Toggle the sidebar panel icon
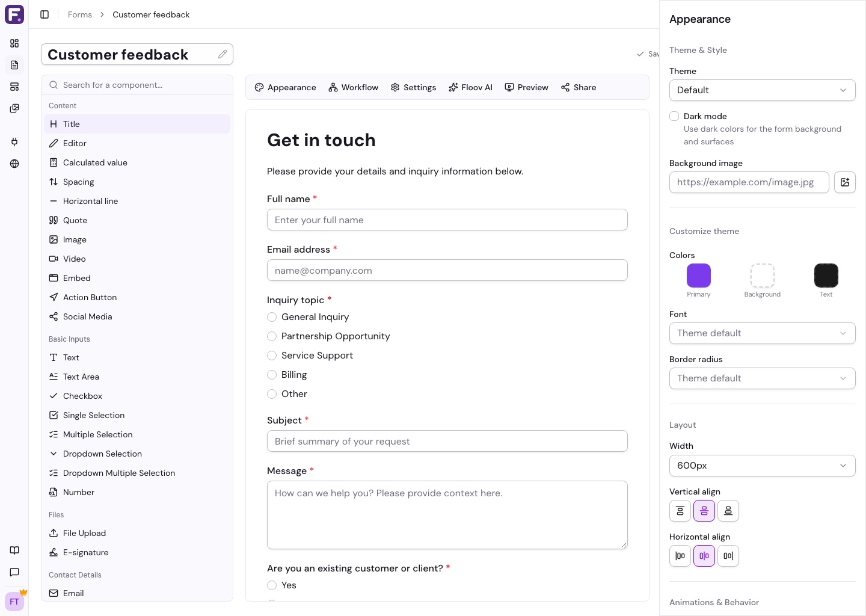Viewport: 866px width, 616px height. click(45, 14)
